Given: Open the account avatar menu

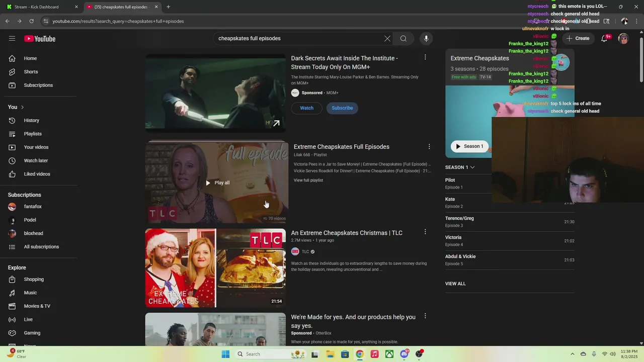Looking at the screenshot, I should click(x=623, y=39).
